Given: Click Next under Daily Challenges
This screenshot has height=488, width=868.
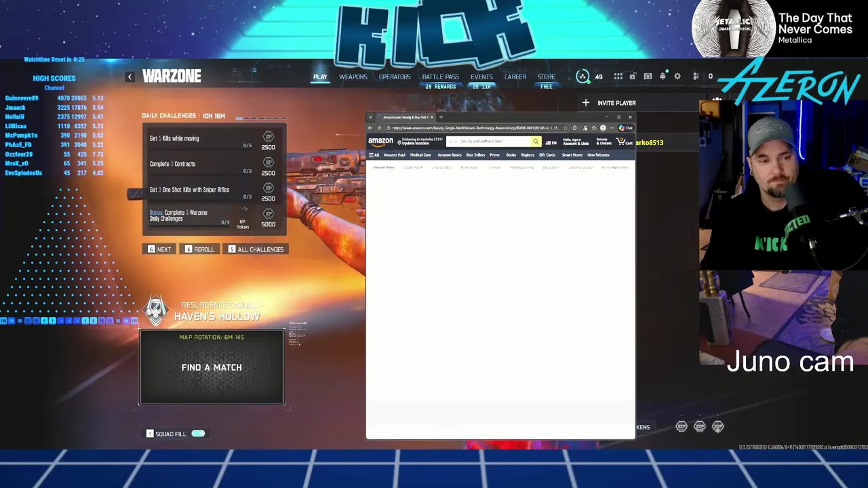Looking at the screenshot, I should (x=160, y=249).
